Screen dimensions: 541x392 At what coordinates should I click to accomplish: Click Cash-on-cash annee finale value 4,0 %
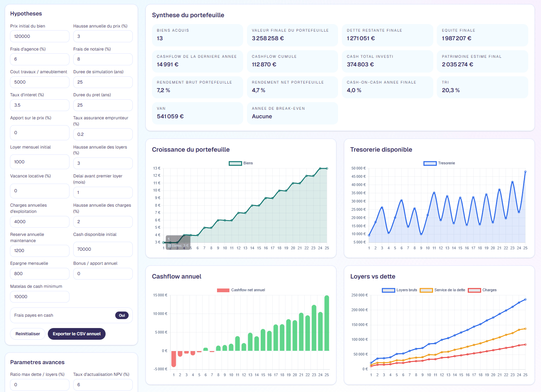point(354,90)
